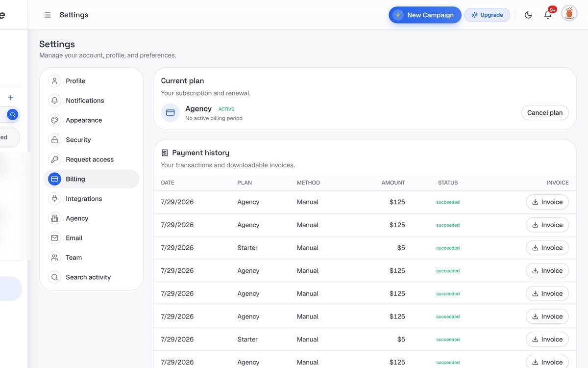Open the Search activity tab
Image resolution: width=588 pixels, height=368 pixels.
coord(92,277)
